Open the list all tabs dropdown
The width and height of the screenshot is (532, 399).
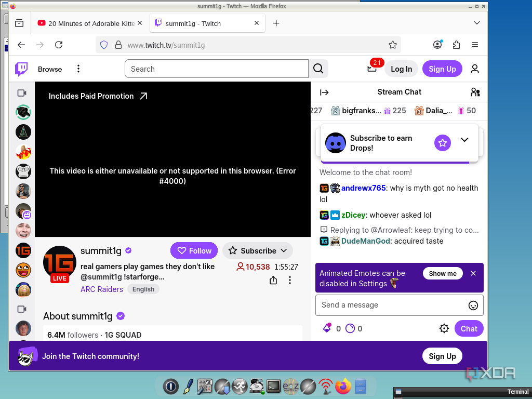point(477,23)
